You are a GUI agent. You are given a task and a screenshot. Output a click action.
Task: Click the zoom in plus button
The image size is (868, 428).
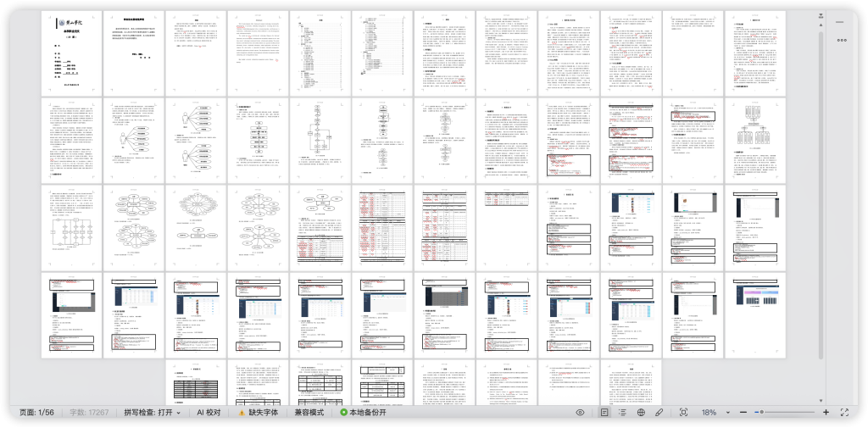826,413
